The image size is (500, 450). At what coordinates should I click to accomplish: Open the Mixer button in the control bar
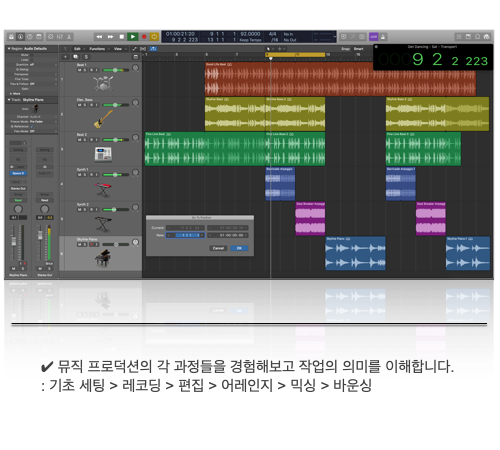[x=60, y=37]
